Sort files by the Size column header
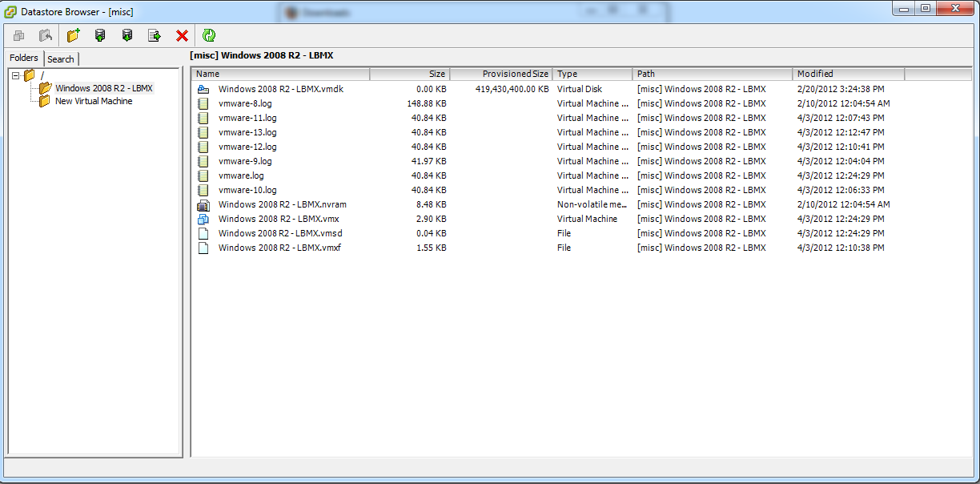Image resolution: width=980 pixels, height=484 pixels. point(410,74)
